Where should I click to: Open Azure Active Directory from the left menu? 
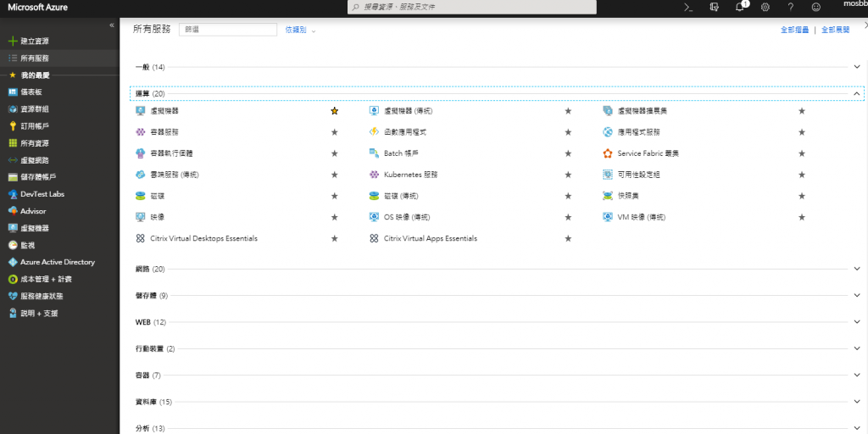pos(59,263)
